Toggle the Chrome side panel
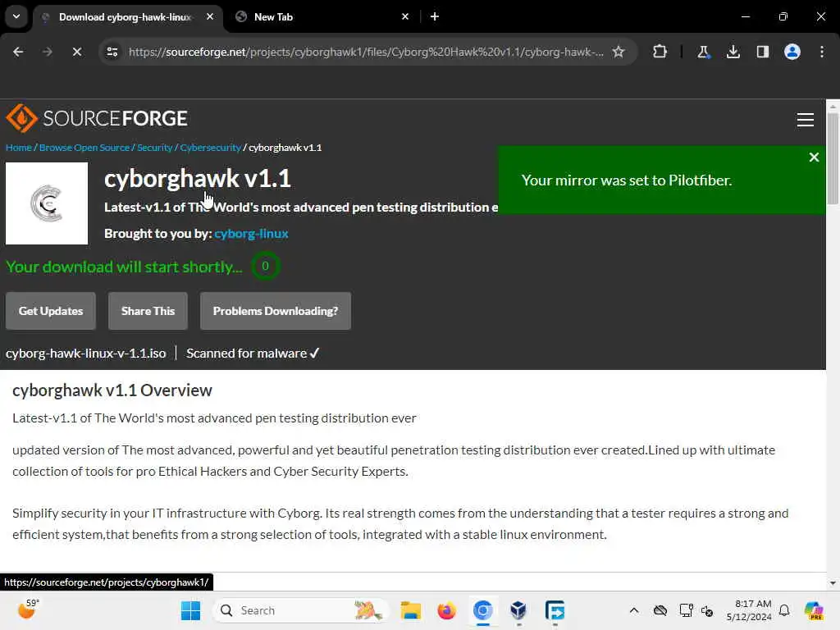Screen dimensions: 840x630 coord(762,52)
